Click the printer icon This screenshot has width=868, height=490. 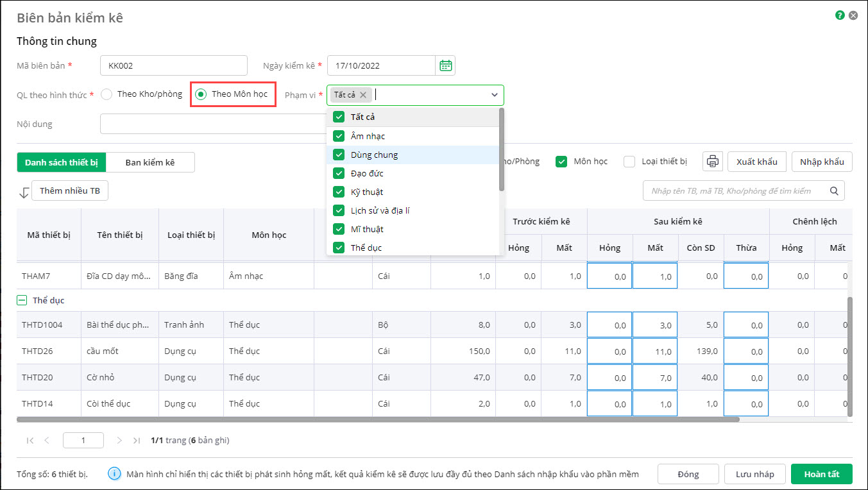click(x=712, y=162)
